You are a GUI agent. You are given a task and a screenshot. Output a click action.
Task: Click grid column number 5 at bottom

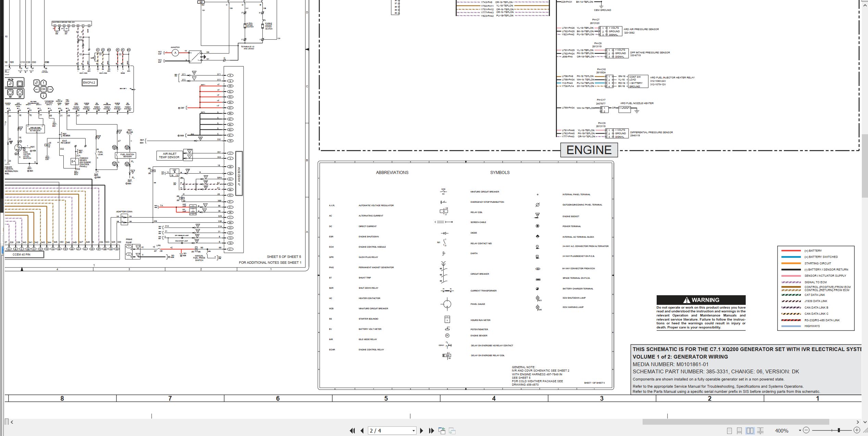[386, 398]
